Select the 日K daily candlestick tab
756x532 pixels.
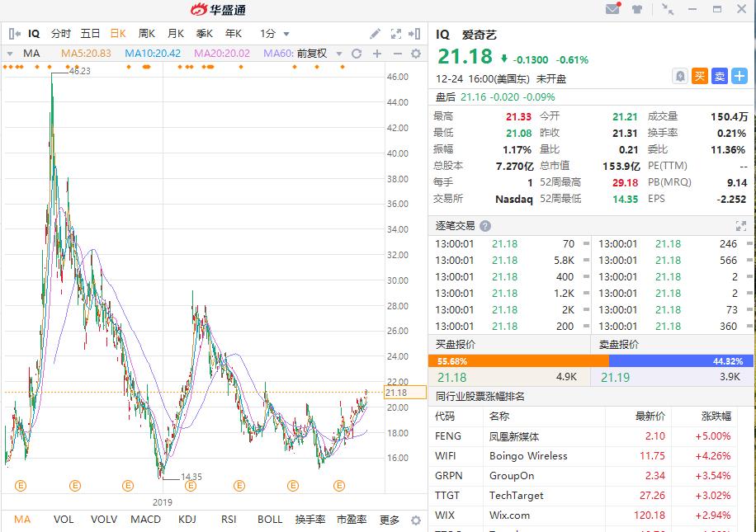118,34
